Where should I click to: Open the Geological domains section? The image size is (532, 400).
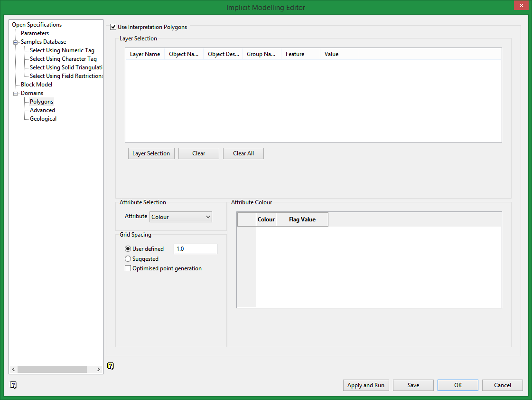(43, 119)
